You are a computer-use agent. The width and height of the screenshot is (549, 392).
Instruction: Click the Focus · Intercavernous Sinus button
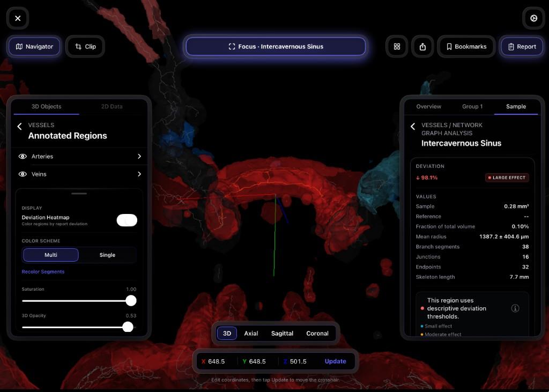[x=276, y=47]
